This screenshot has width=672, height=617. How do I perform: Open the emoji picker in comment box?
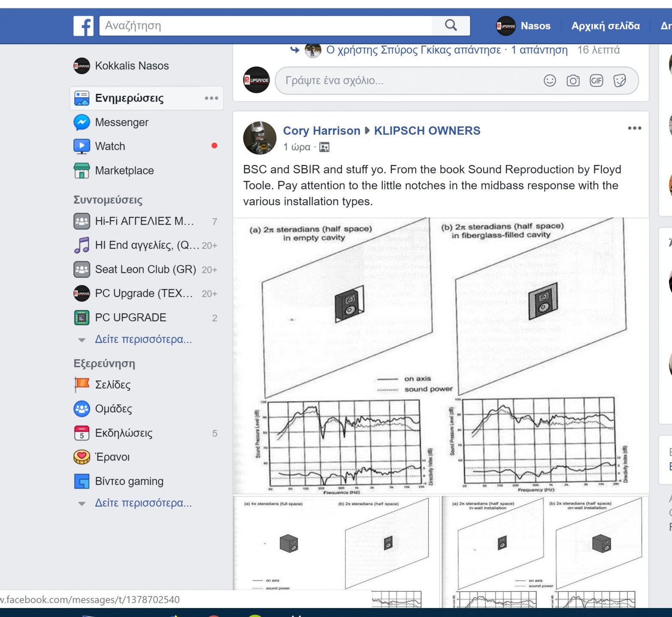tap(550, 81)
